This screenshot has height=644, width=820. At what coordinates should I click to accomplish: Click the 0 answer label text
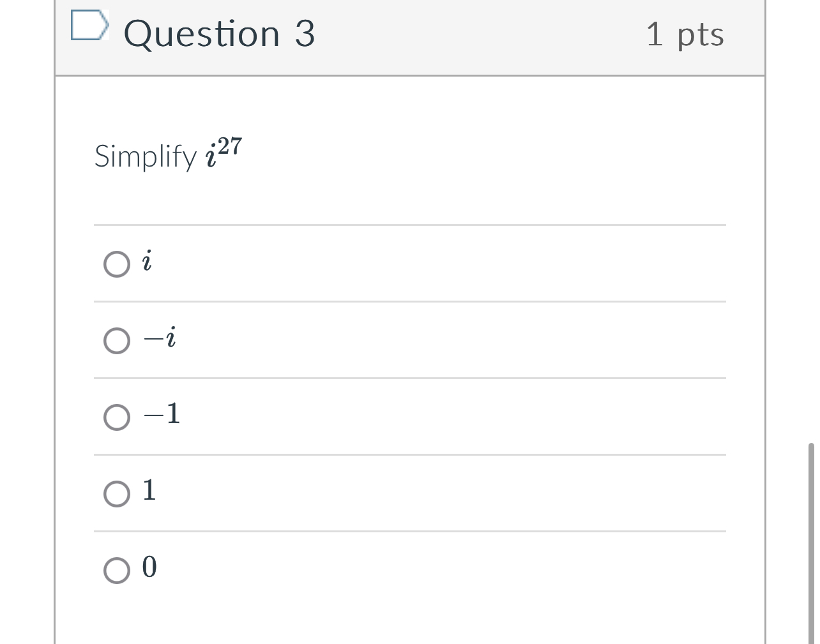pos(149,567)
